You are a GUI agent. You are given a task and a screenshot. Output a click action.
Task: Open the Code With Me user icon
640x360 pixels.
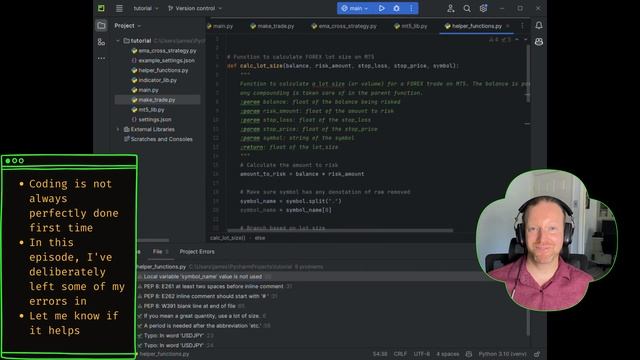pyautogui.click(x=451, y=8)
